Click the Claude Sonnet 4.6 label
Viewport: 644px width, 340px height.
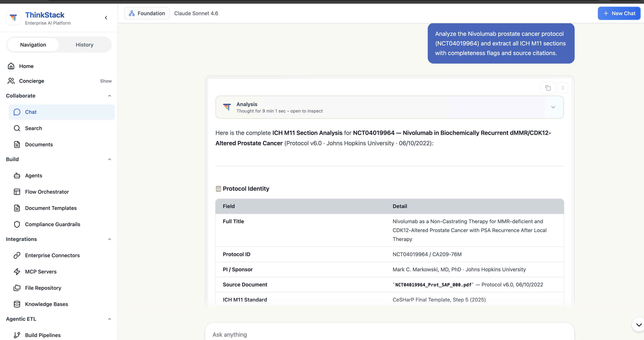click(x=196, y=13)
